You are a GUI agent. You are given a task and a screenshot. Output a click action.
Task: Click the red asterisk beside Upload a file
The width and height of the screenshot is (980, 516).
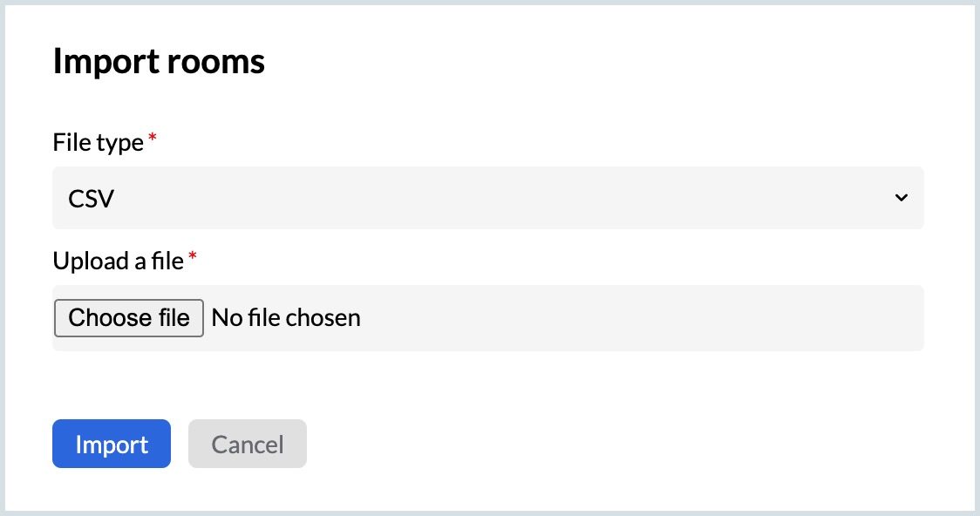click(x=193, y=257)
